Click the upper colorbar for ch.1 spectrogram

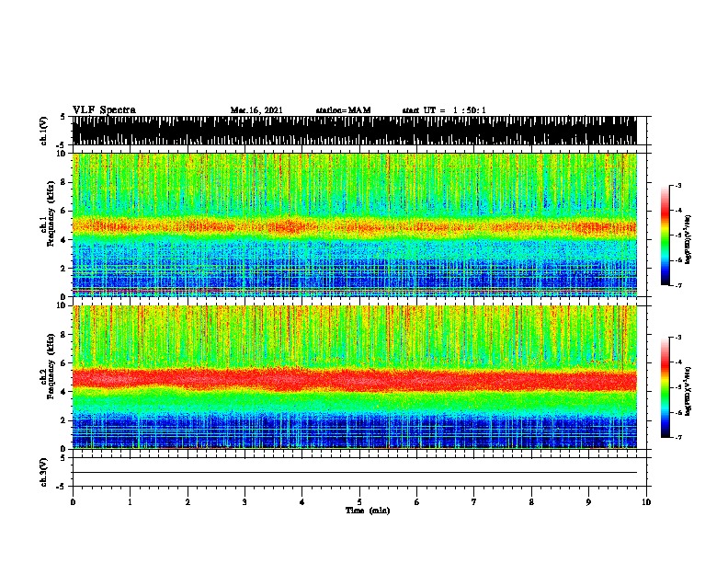tap(665, 236)
